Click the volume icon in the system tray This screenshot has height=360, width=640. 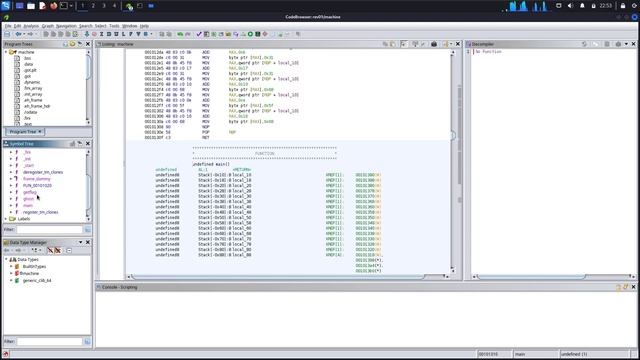pyautogui.click(x=570, y=6)
